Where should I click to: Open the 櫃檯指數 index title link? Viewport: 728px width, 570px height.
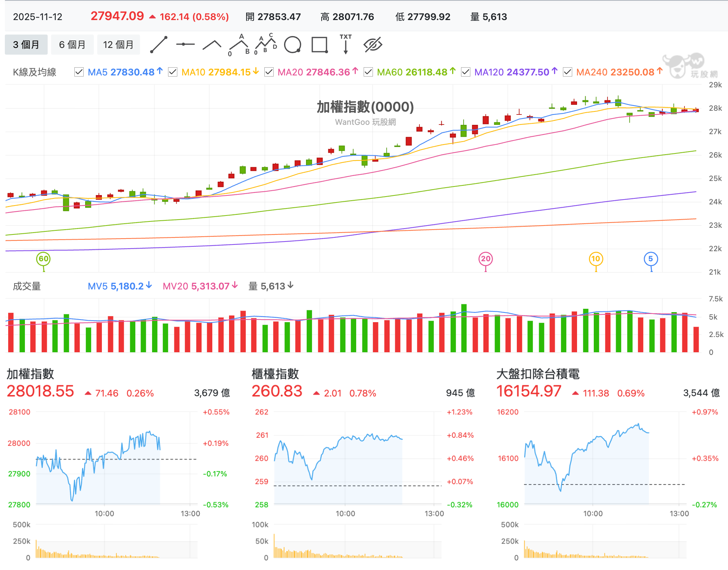pyautogui.click(x=275, y=374)
